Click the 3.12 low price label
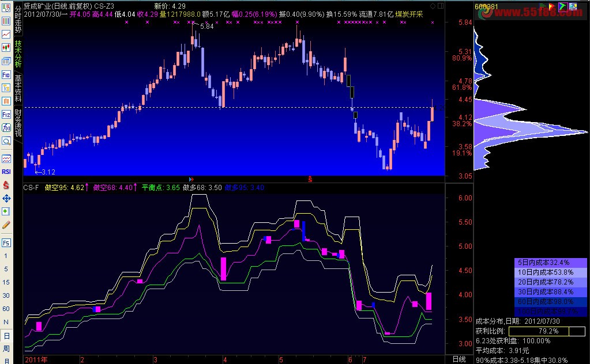 click(48, 172)
